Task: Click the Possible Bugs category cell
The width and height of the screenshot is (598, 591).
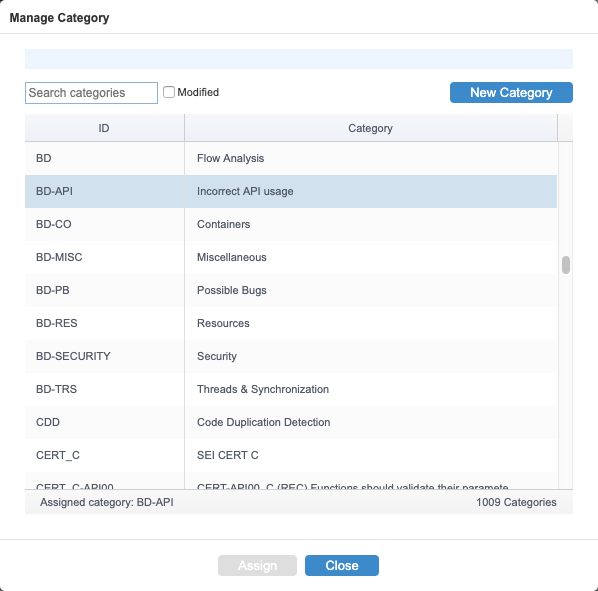Action: coord(231,290)
